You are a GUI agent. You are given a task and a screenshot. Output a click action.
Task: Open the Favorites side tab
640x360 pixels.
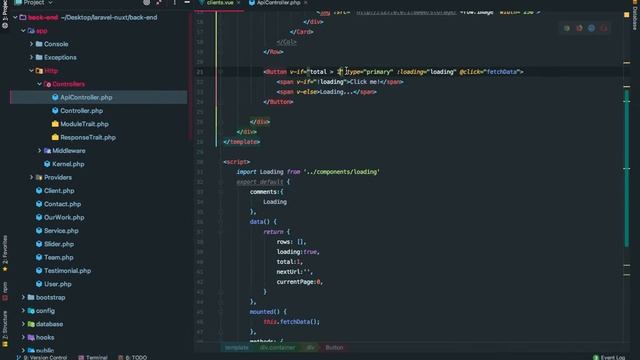[4, 253]
